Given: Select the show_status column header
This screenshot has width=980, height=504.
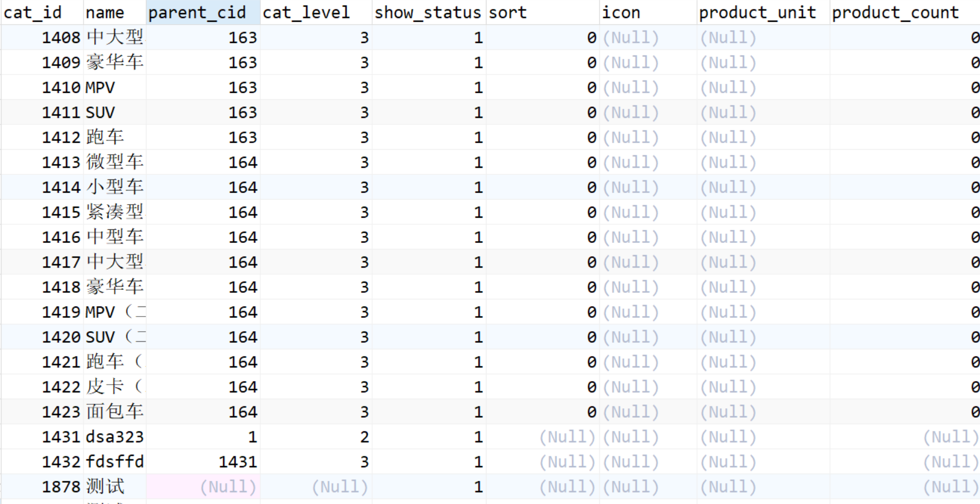Looking at the screenshot, I should 428,13.
